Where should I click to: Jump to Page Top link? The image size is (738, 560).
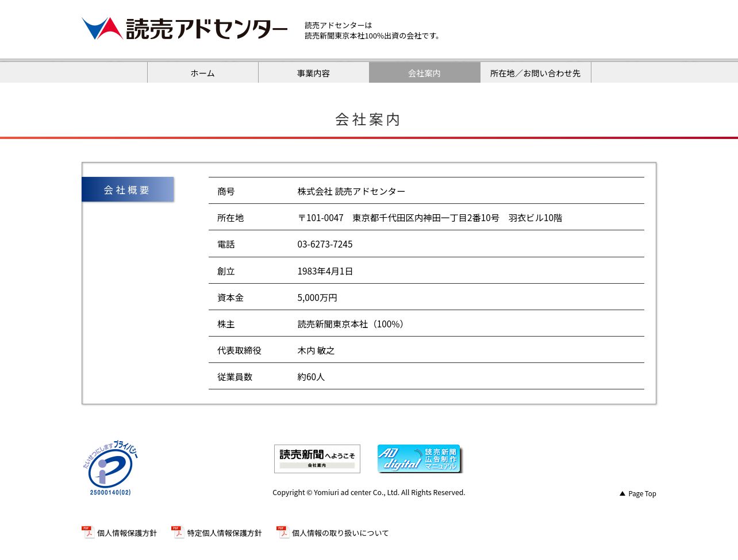tap(638, 493)
